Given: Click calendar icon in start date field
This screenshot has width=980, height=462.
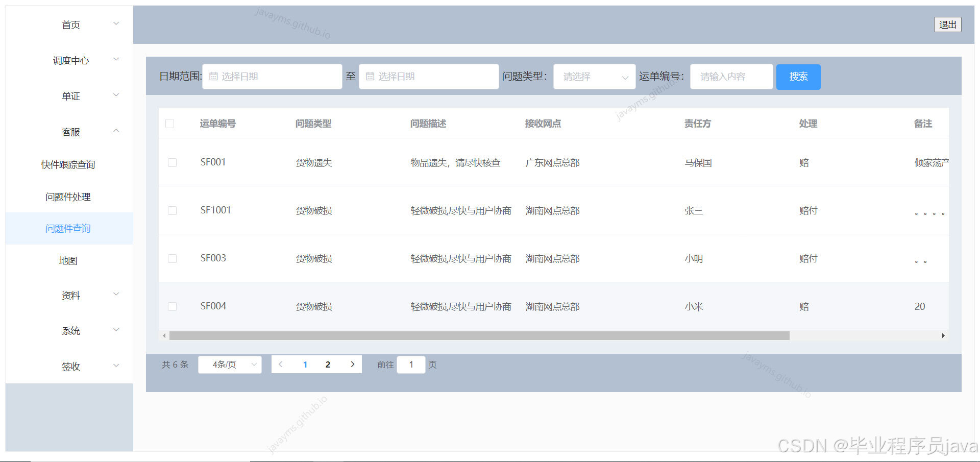Looking at the screenshot, I should tap(213, 77).
